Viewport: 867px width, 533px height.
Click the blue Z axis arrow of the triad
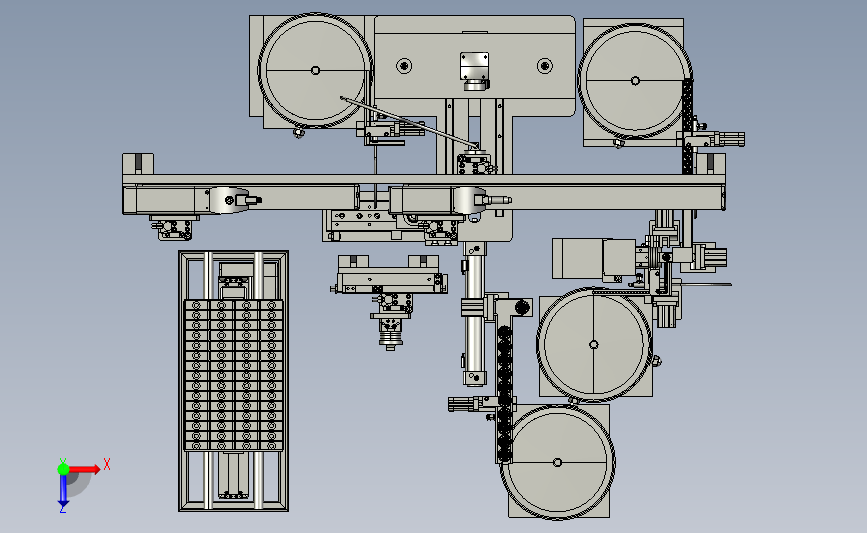63,490
